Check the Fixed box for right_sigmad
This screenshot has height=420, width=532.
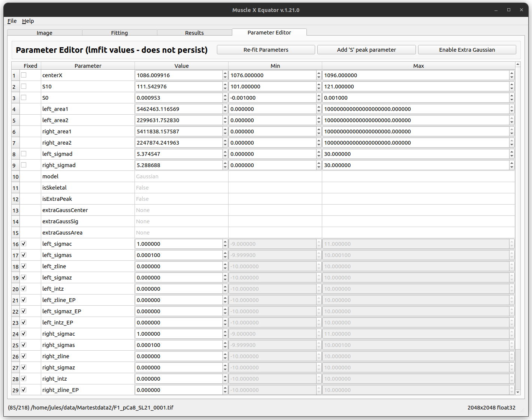24,165
